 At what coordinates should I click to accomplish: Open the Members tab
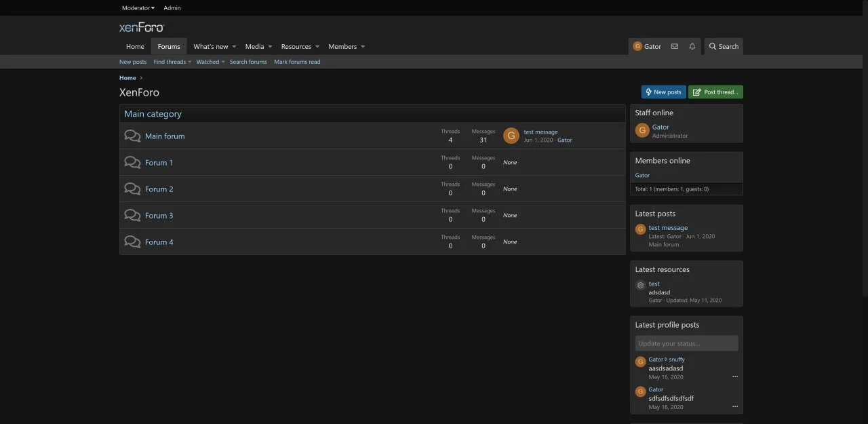[342, 47]
